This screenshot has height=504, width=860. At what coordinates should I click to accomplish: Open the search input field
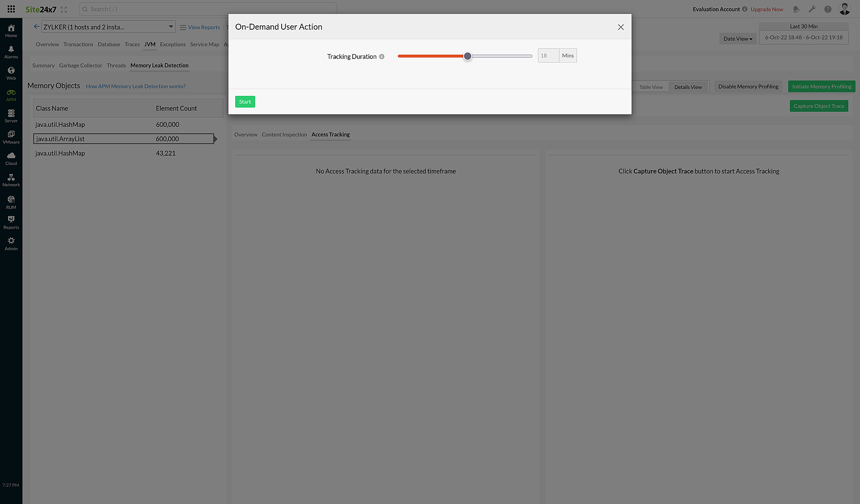tap(208, 9)
